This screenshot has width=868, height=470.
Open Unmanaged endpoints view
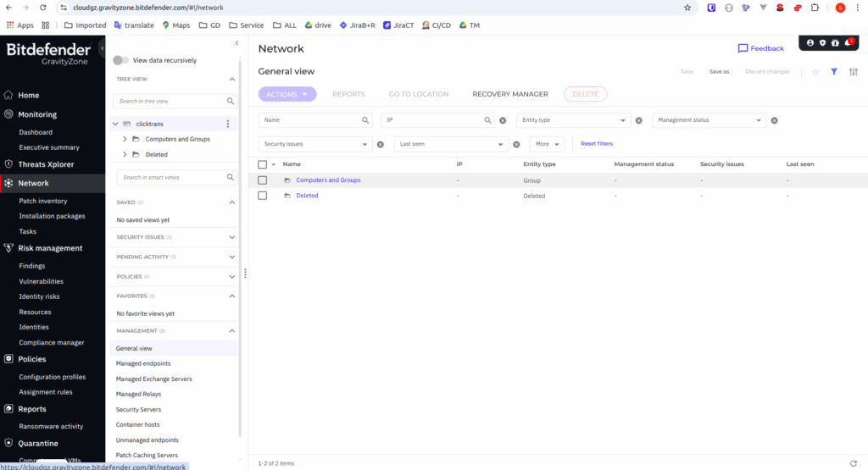(147, 440)
